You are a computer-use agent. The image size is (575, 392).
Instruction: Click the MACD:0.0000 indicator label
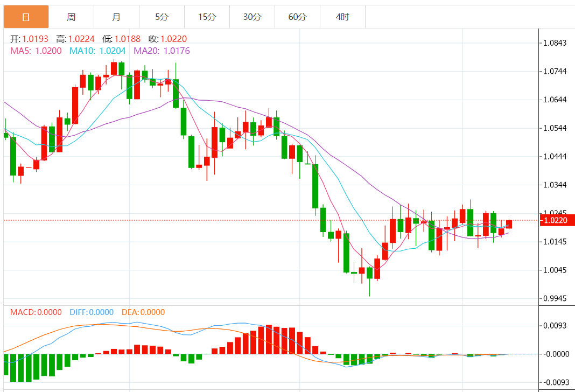(x=36, y=312)
